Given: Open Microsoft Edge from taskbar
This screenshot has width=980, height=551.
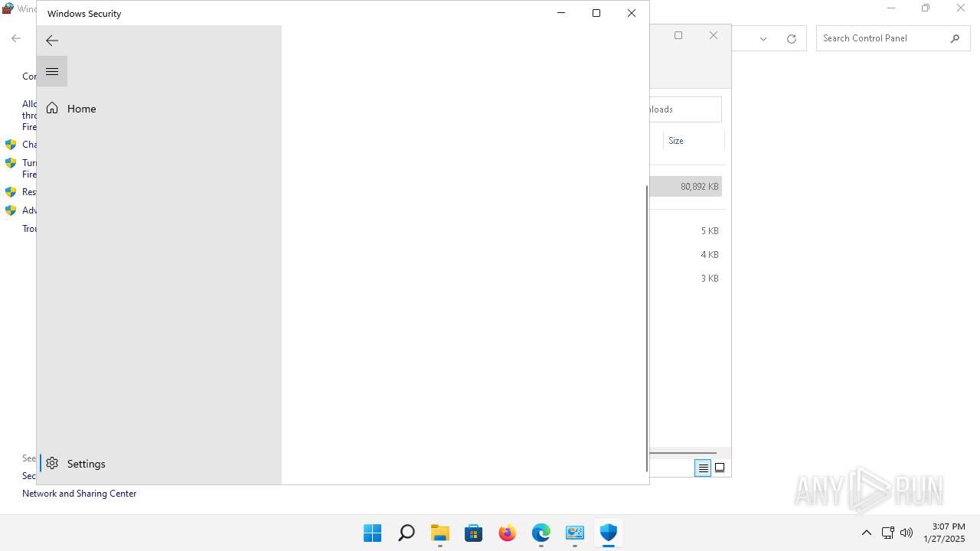Looking at the screenshot, I should point(541,533).
